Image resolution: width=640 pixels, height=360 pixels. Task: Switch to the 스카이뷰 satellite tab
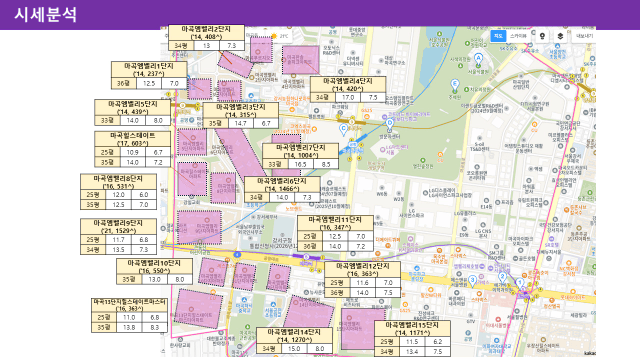point(518,36)
